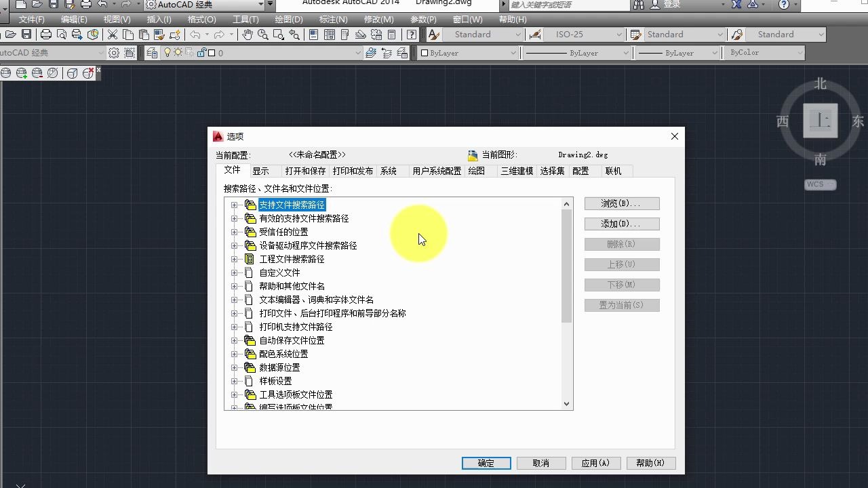Click the Cut scissors icon

tap(113, 35)
